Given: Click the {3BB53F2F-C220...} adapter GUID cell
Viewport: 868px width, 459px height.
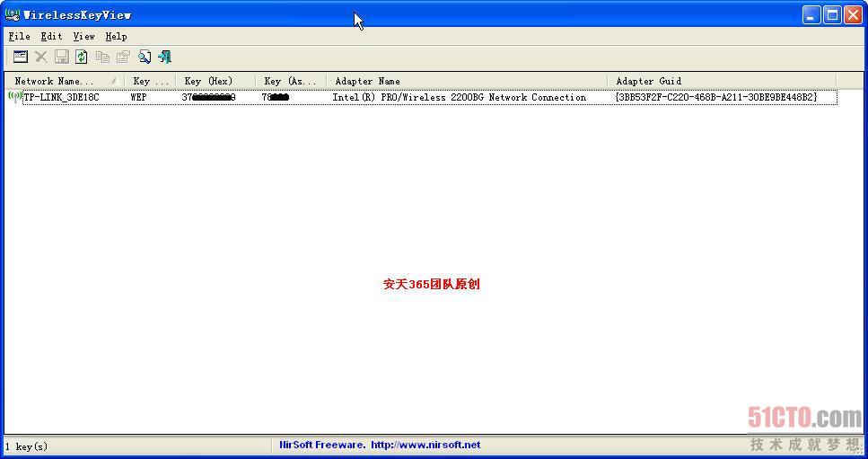Looking at the screenshot, I should click(715, 97).
